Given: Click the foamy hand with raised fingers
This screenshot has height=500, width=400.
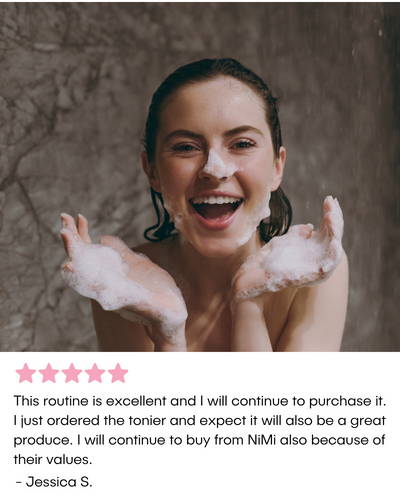Looking at the screenshot, I should (x=122, y=275).
